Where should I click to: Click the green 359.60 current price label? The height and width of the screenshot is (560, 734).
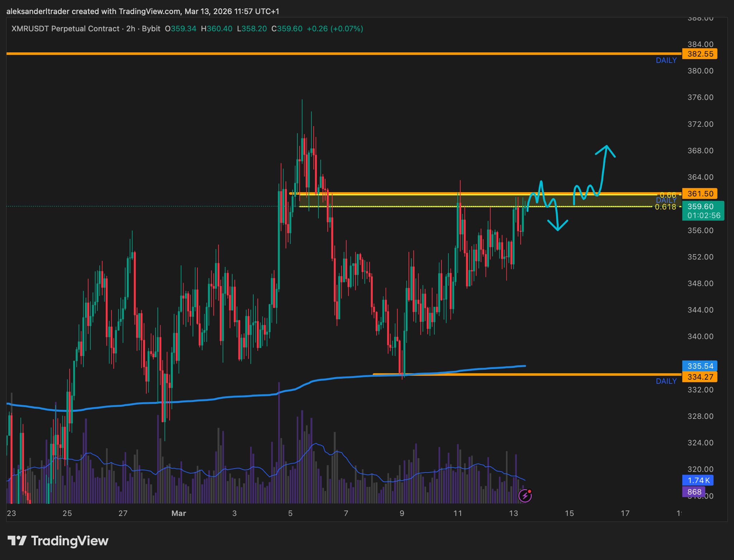coord(702,211)
